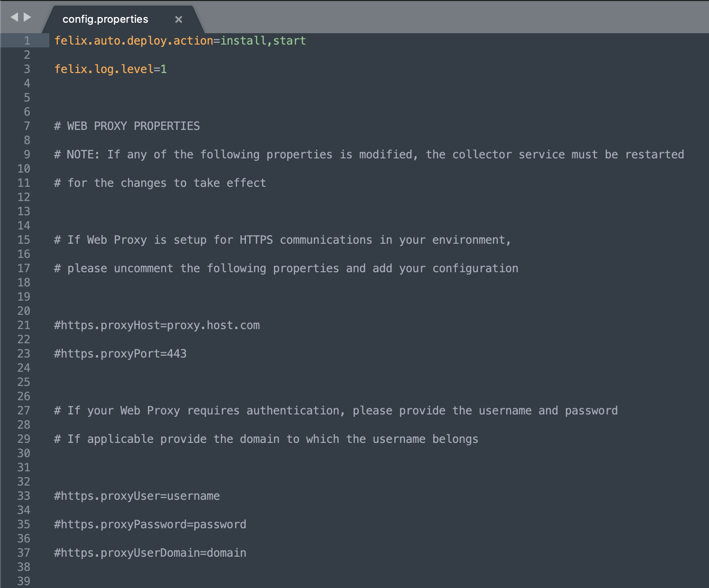
Task: Place cursor on felix.log.level=1 line
Action: tap(110, 69)
